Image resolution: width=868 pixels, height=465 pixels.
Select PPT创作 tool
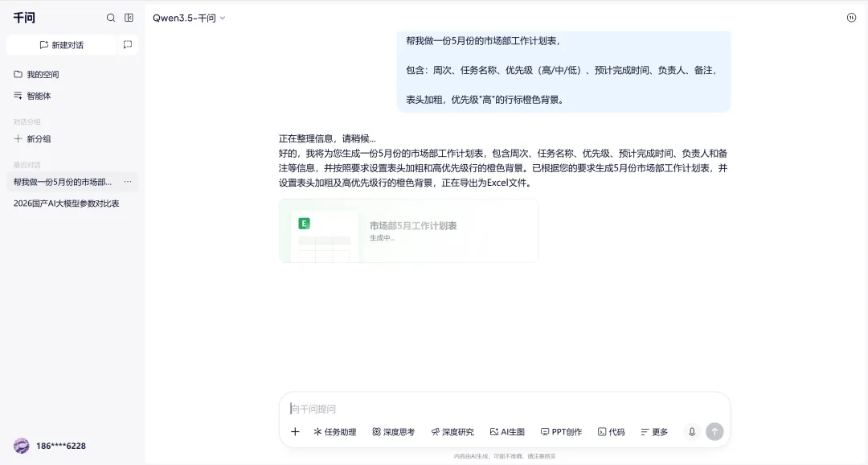click(561, 432)
